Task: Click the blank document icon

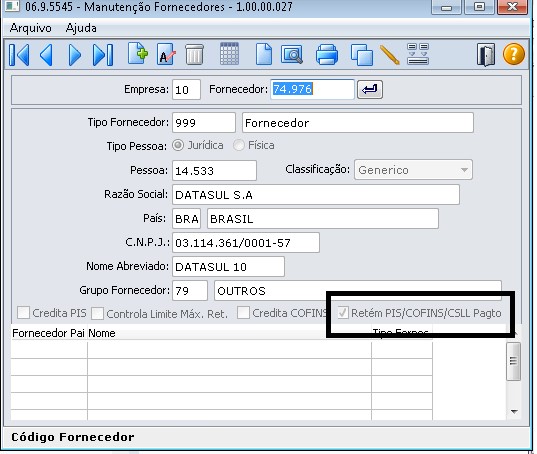Action: [x=264, y=54]
